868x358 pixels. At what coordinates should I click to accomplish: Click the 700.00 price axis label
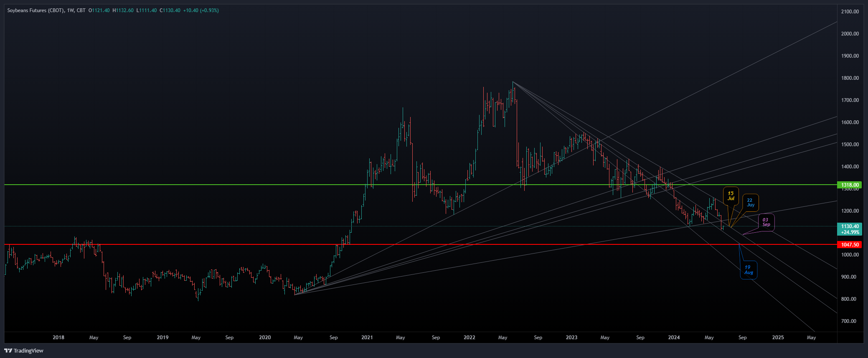click(850, 321)
